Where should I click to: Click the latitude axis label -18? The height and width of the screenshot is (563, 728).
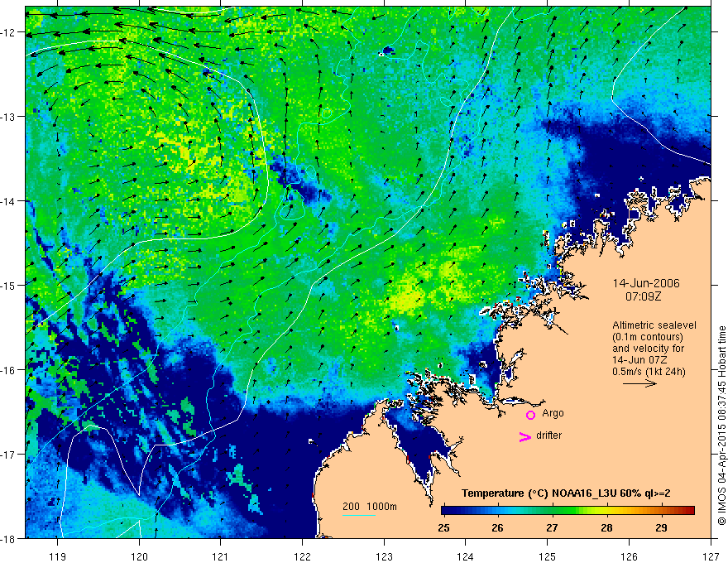click(9, 538)
